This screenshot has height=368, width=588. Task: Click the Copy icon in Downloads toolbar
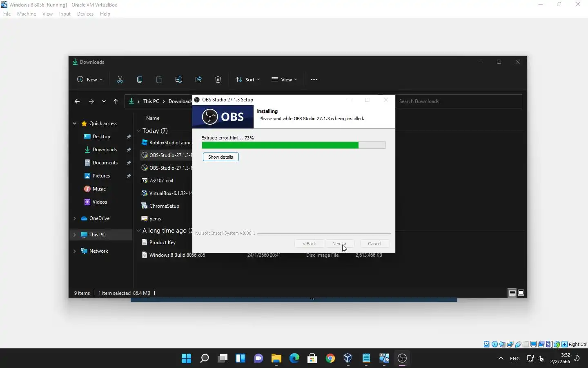pos(140,80)
